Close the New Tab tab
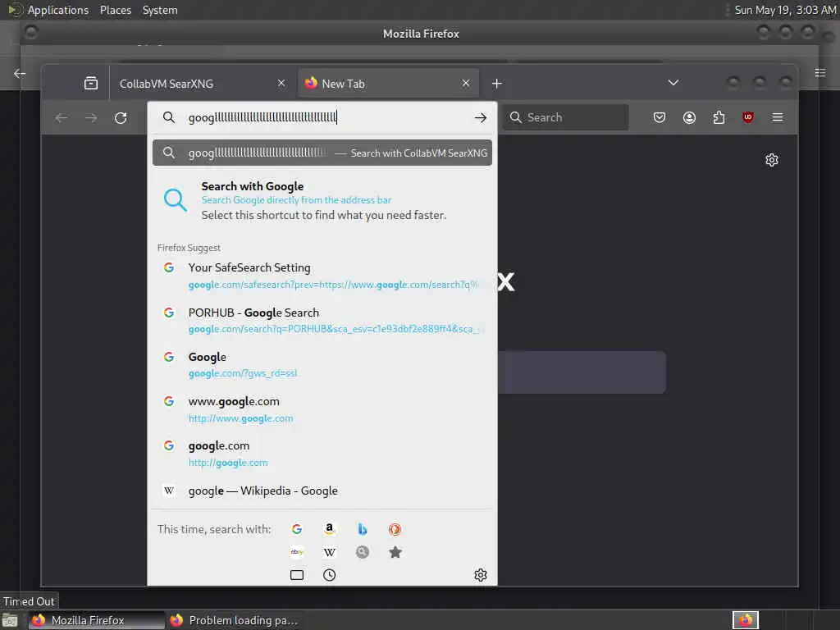 point(466,83)
